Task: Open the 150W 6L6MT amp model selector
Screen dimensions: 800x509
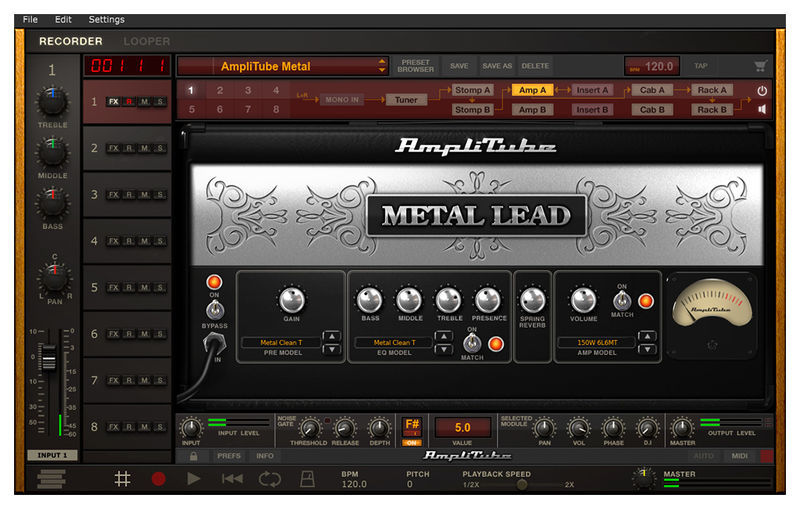Action: (x=597, y=343)
